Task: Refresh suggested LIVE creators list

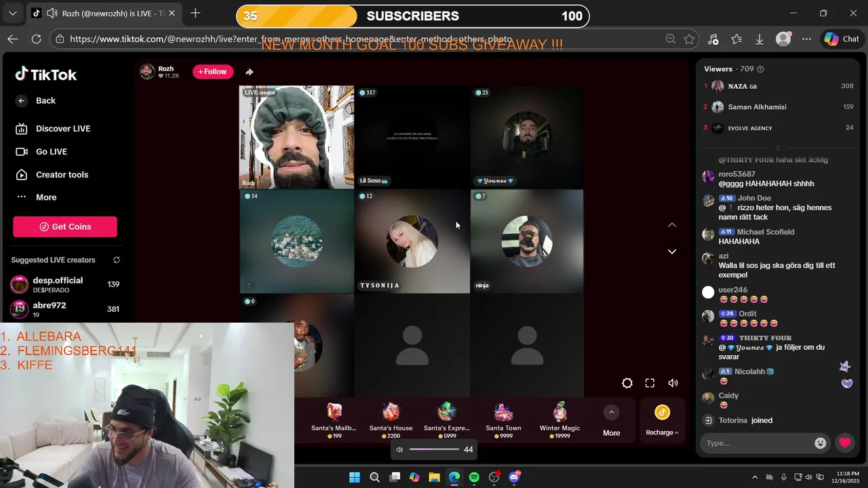Action: pyautogui.click(x=117, y=260)
